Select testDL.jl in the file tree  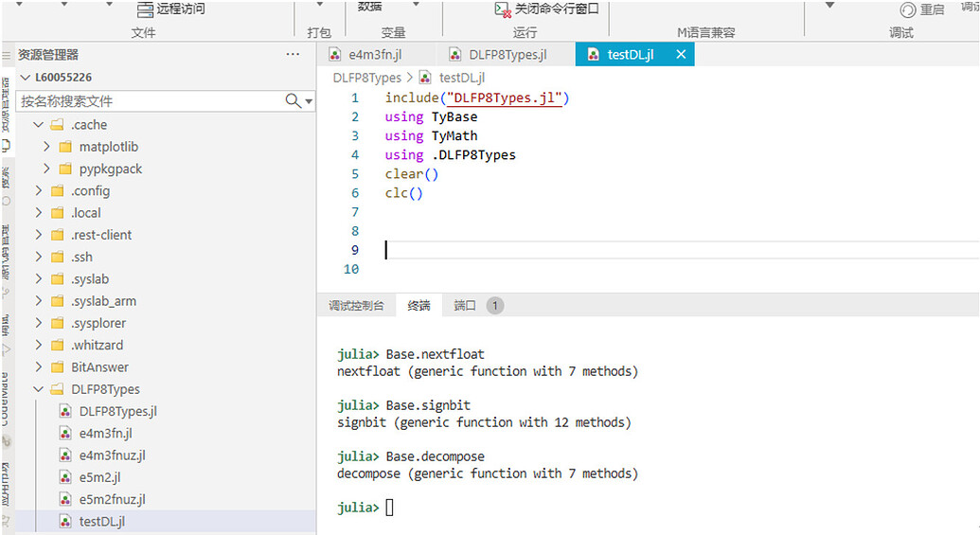[101, 521]
